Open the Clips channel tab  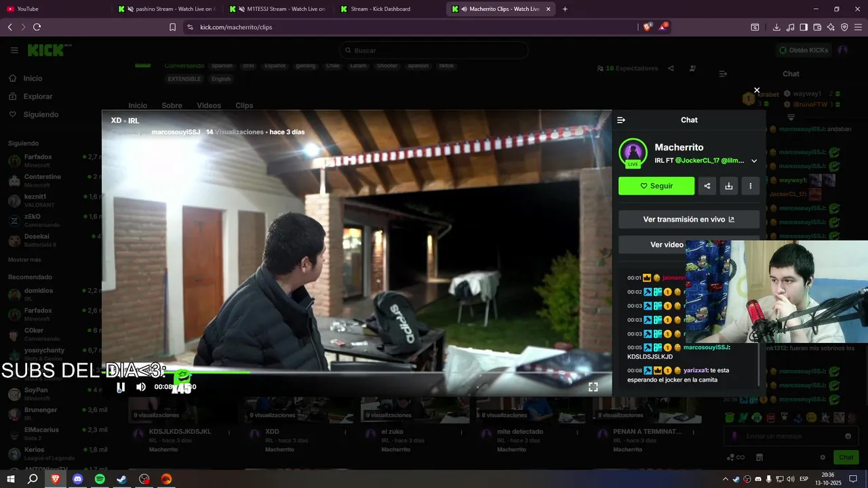pyautogui.click(x=244, y=106)
